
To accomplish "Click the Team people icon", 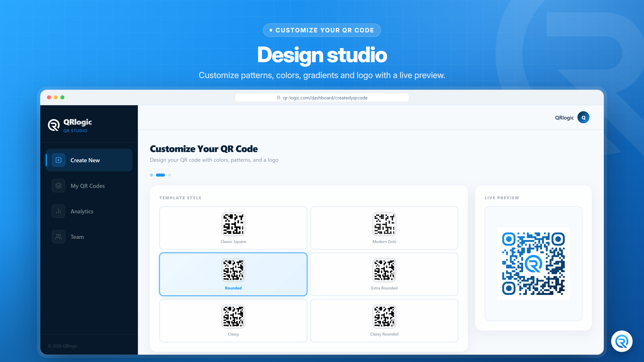I will (58, 237).
